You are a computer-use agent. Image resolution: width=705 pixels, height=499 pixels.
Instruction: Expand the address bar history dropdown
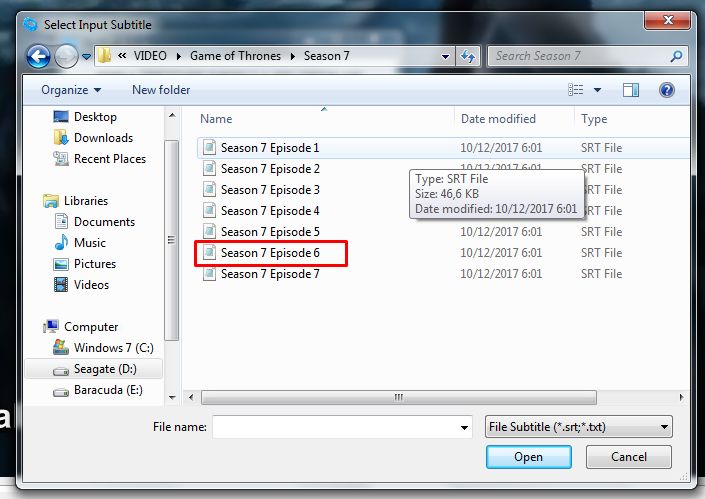pyautogui.click(x=445, y=57)
